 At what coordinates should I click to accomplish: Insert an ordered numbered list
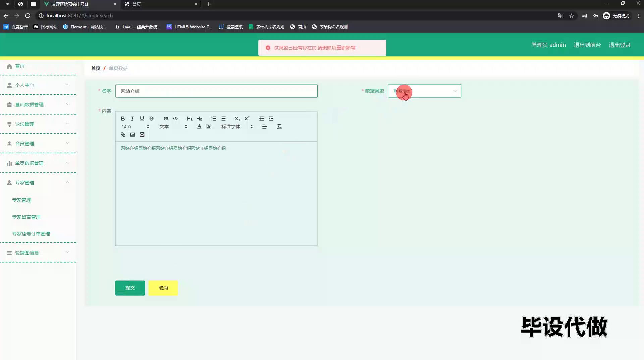[x=214, y=119]
